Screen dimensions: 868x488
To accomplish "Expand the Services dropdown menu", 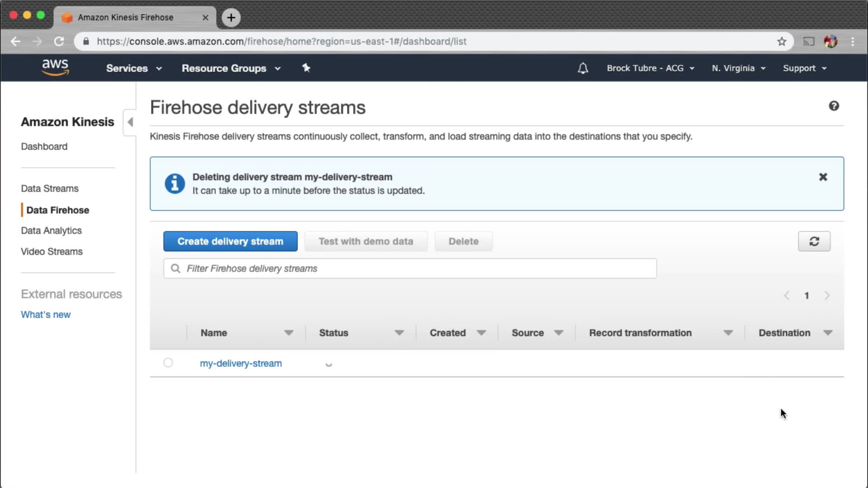I will pyautogui.click(x=134, y=68).
